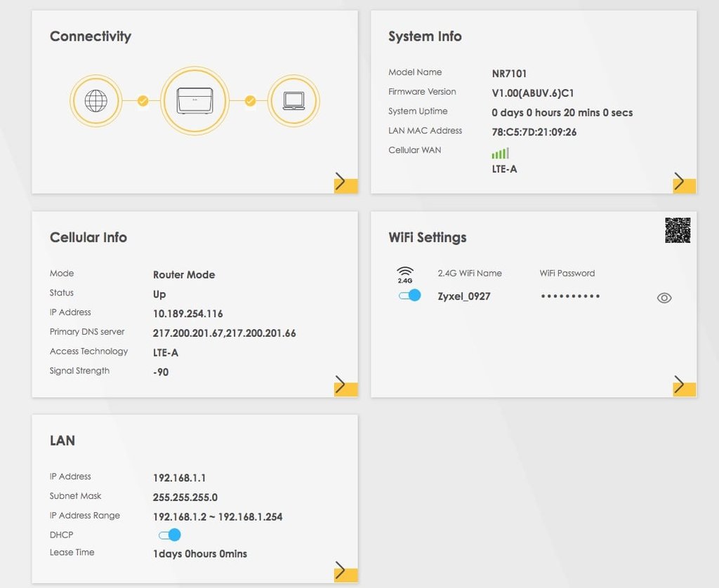The width and height of the screenshot is (719, 588).
Task: Open WiFi Settings details arrow
Action: [x=684, y=386]
